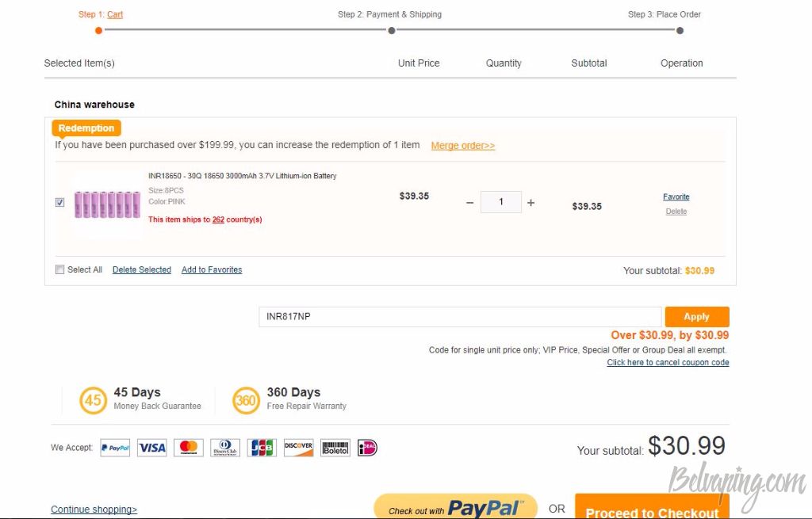Increase quantity with the plus button

tap(530, 203)
